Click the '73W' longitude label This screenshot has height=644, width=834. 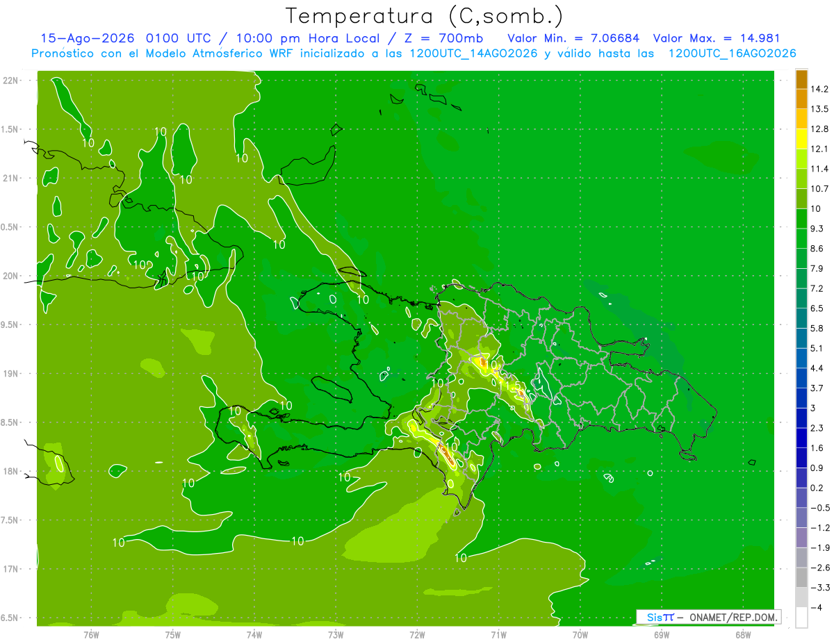[336, 634]
